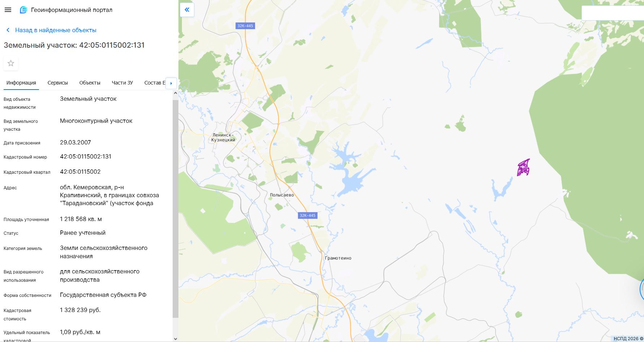Click the Ленинск-Кузнецкий city label on map
Screen dimensions: 644x342
pos(223,138)
